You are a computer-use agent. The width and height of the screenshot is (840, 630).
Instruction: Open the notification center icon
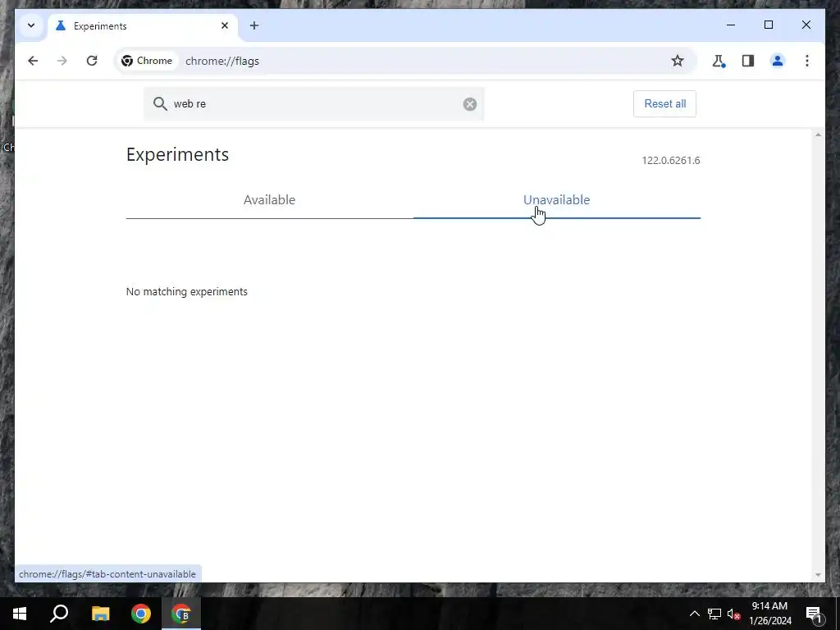point(814,614)
